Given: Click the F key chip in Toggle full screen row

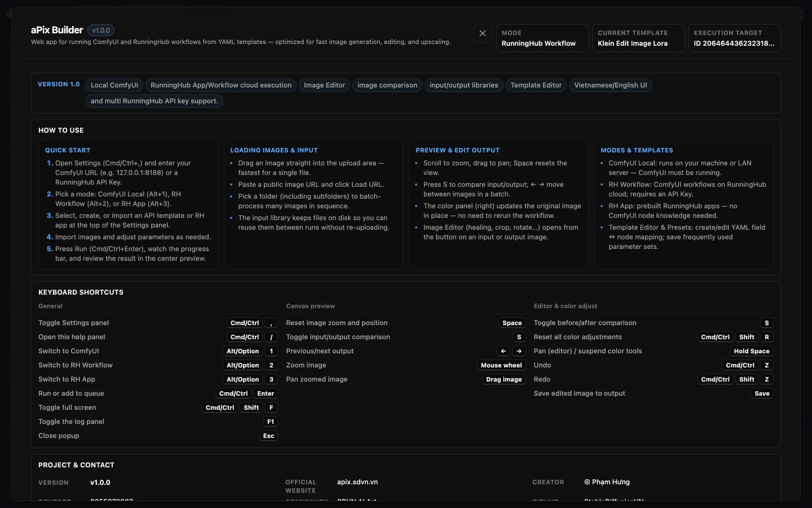Looking at the screenshot, I should click(271, 408).
